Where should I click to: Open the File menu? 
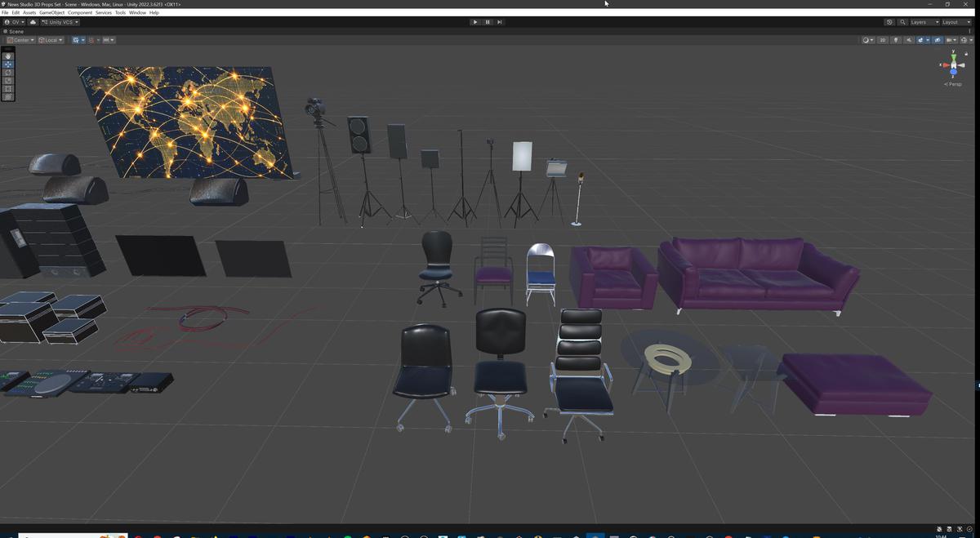5,12
